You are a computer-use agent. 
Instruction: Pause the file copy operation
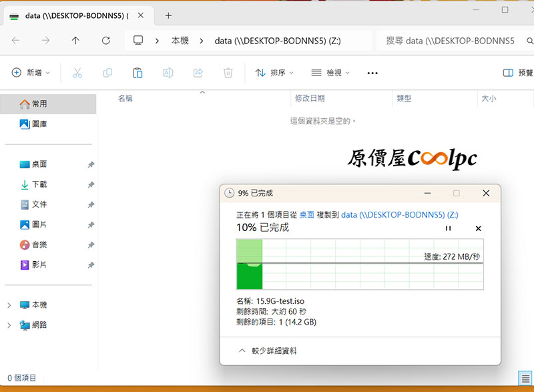click(x=449, y=228)
